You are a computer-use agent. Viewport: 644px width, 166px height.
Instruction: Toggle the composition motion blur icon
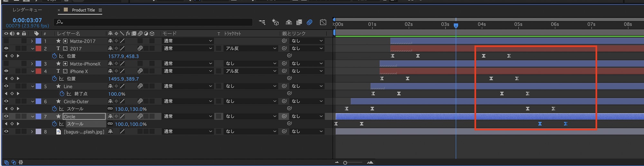(x=309, y=22)
